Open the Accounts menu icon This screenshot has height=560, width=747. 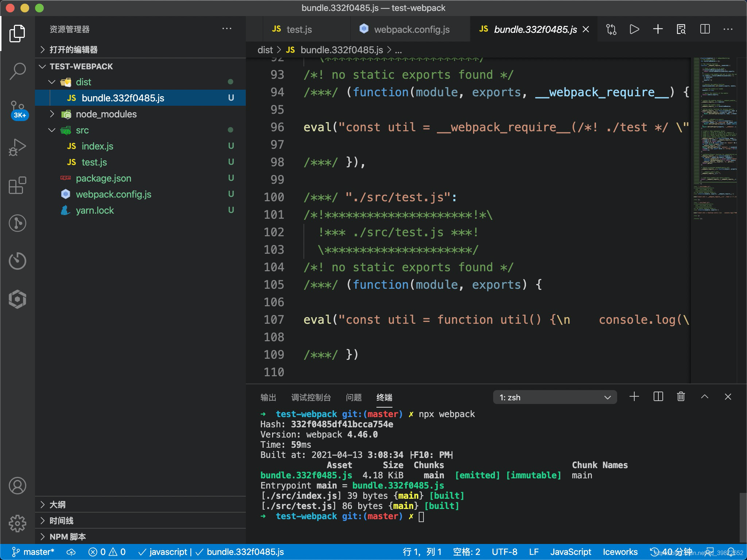click(17, 486)
